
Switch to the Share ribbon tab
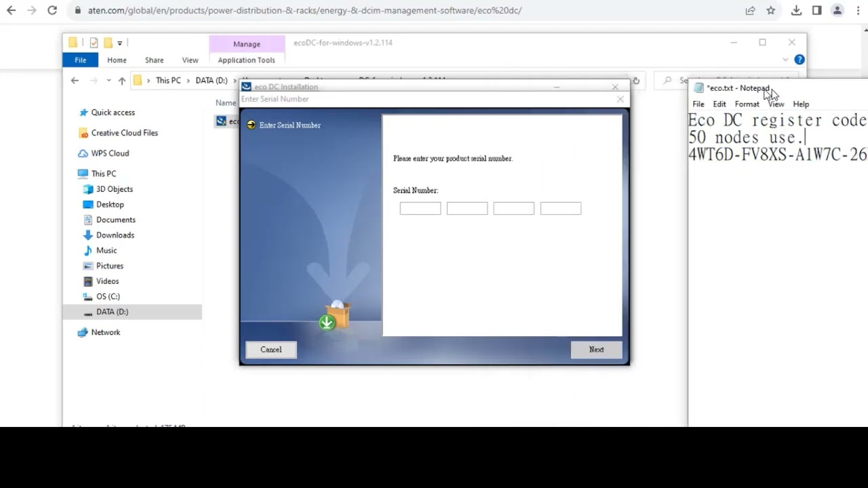pos(154,60)
